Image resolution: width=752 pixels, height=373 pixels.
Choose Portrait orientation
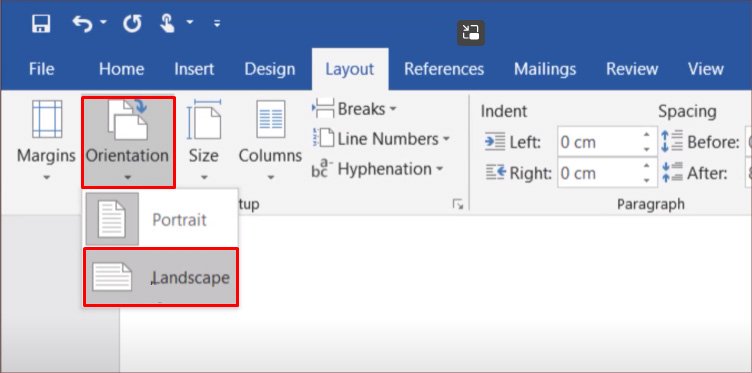tap(161, 220)
